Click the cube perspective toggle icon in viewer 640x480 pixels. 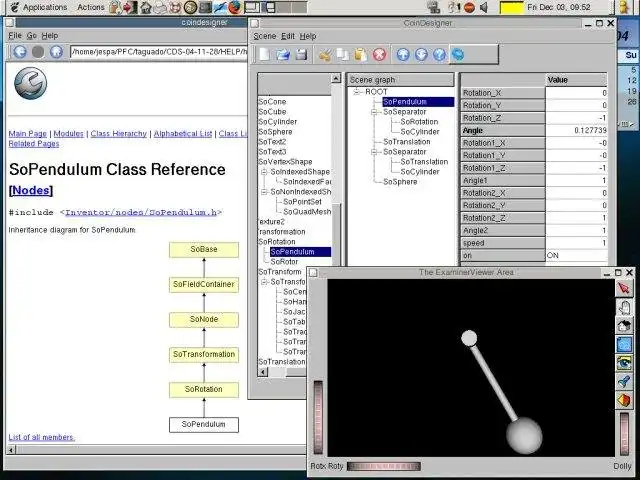[624, 400]
